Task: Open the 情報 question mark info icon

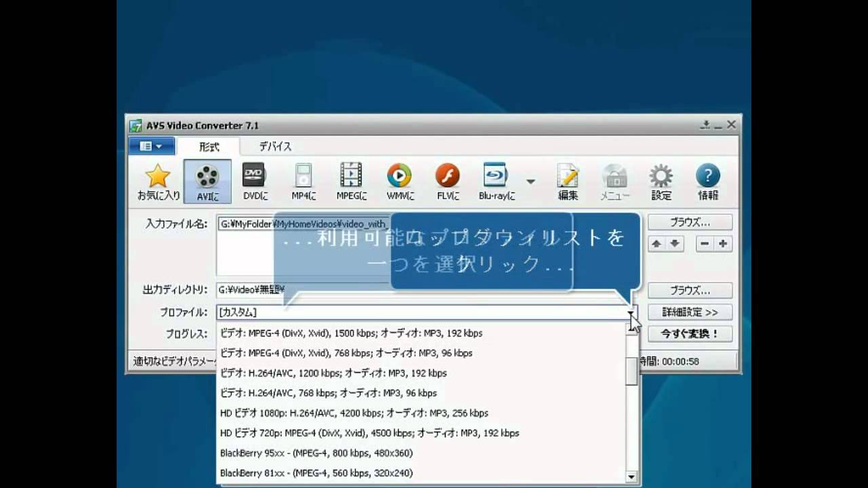Action: 708,182
